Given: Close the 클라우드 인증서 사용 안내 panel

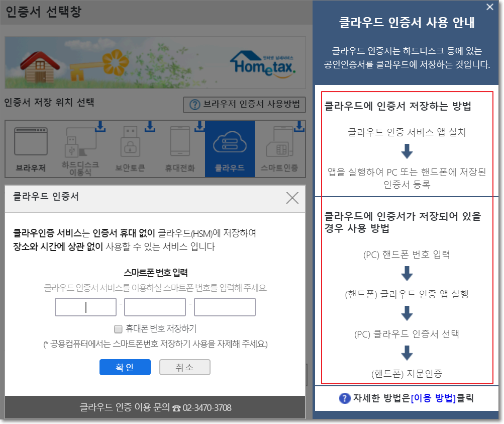Looking at the screenshot, I should 489,7.
